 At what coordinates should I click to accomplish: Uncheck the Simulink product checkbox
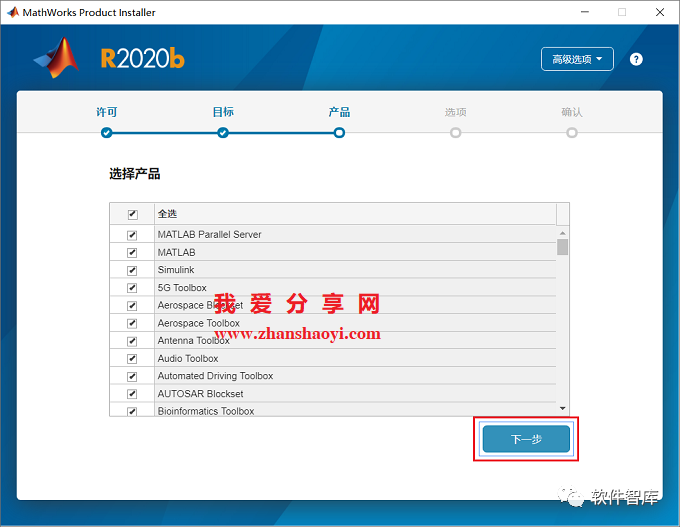[x=132, y=270]
